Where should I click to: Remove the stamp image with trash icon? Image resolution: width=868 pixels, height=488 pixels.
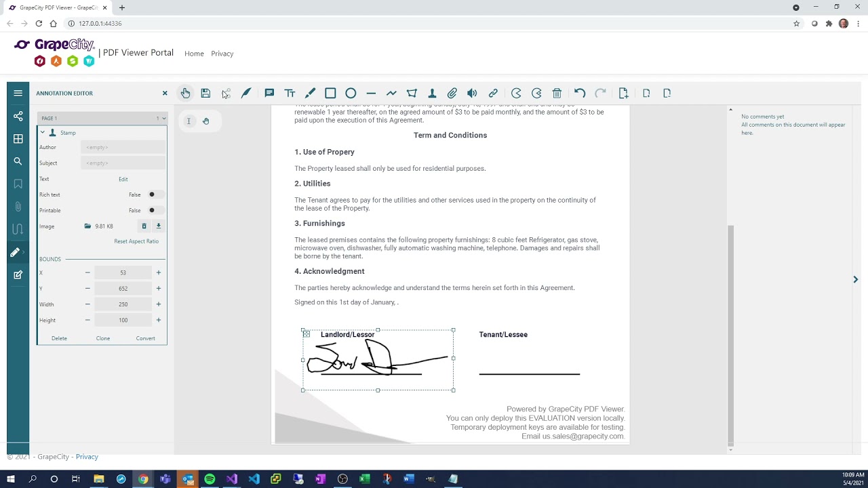(x=144, y=226)
